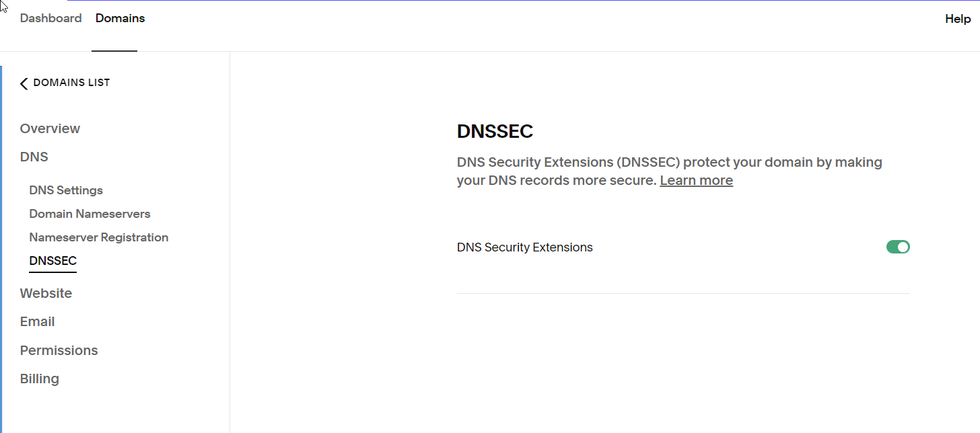Open the Billing section

pyautogui.click(x=40, y=379)
